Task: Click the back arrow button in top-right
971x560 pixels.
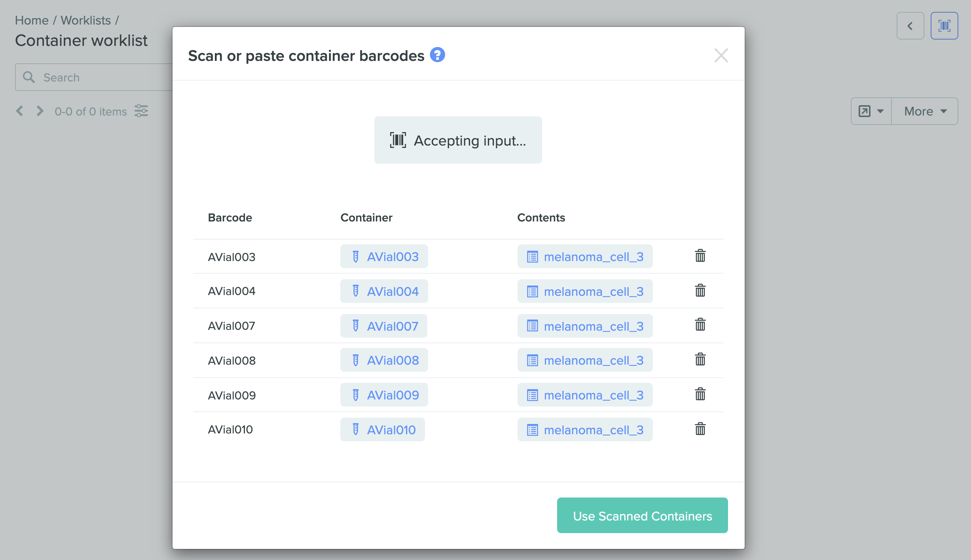Action: click(x=910, y=26)
